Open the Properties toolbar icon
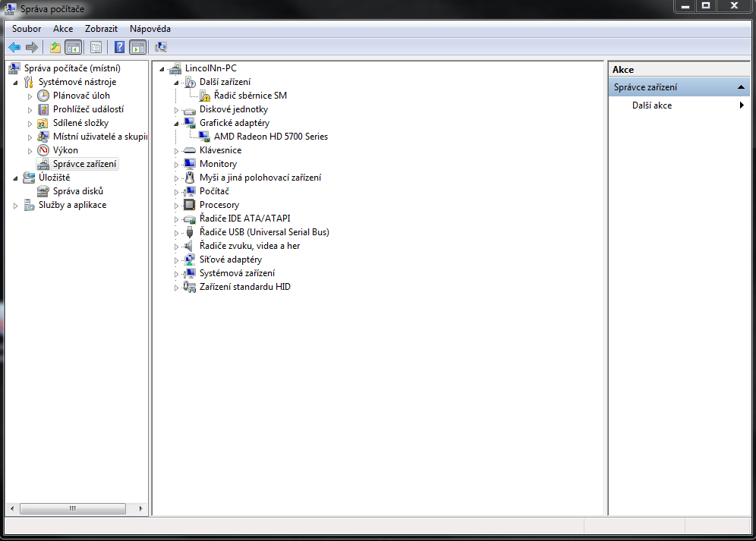Viewport: 756px width, 541px height. point(96,47)
